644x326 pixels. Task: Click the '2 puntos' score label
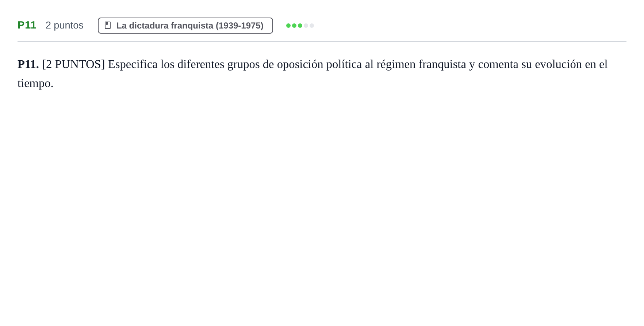[65, 25]
